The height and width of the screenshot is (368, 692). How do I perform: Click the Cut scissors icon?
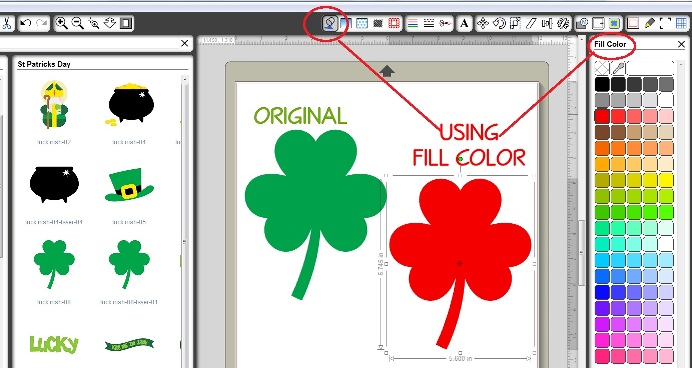tap(6, 23)
